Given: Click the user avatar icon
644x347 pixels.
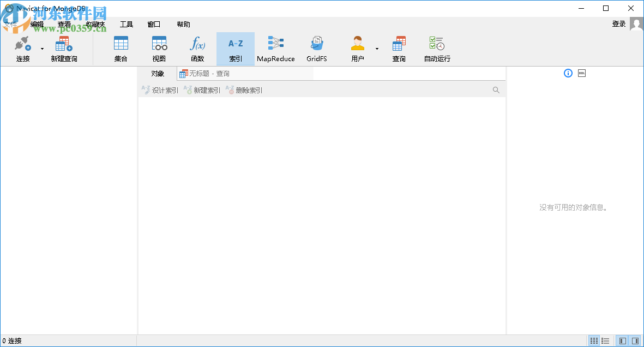Looking at the screenshot, I should (636, 24).
